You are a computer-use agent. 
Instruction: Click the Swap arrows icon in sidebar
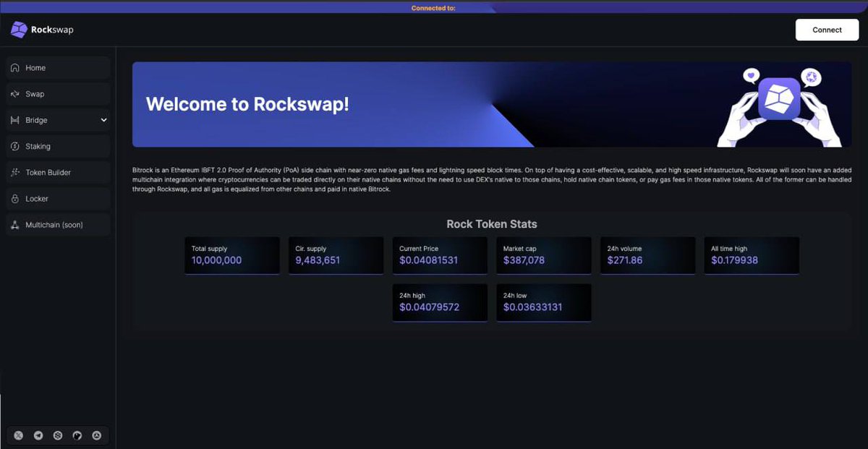tap(15, 94)
